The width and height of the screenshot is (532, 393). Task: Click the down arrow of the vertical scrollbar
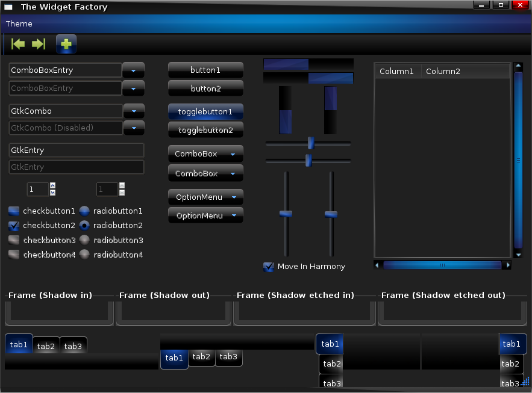pos(518,255)
